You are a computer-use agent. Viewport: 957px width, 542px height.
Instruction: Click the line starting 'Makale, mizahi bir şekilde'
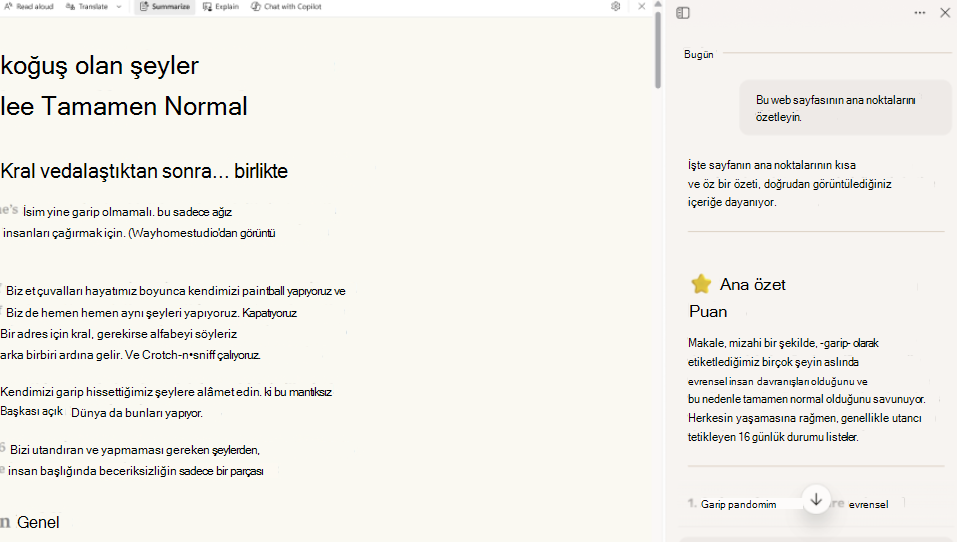(x=783, y=343)
